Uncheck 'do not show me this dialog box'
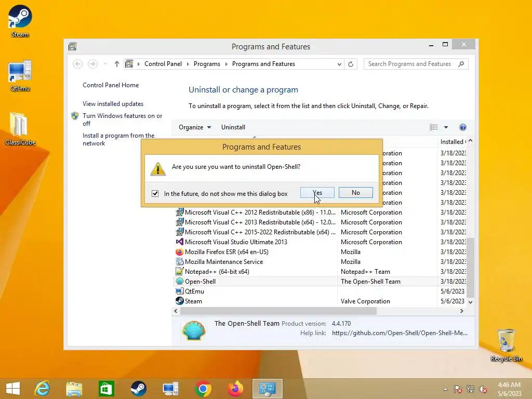 [x=155, y=193]
